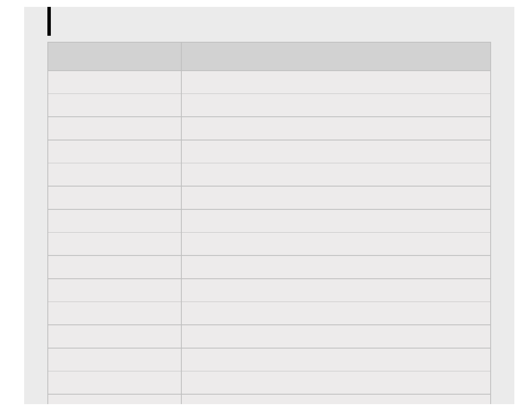Select the fourth body row's left cell
Image resolution: width=532 pixels, height=411 pixels.
[115, 152]
